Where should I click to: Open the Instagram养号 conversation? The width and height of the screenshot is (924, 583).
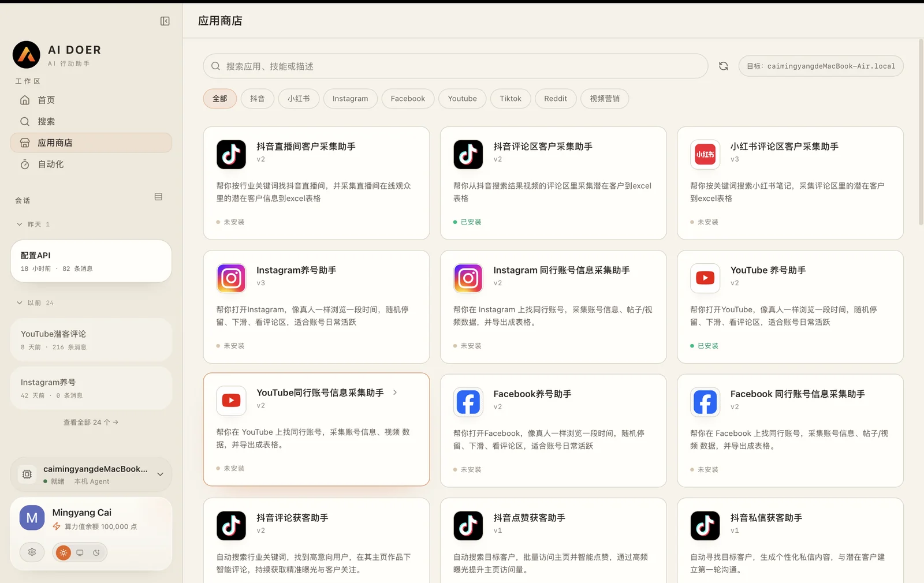91,388
